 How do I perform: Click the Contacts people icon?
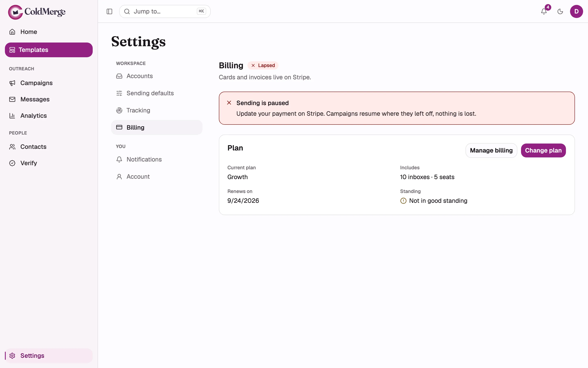point(12,147)
